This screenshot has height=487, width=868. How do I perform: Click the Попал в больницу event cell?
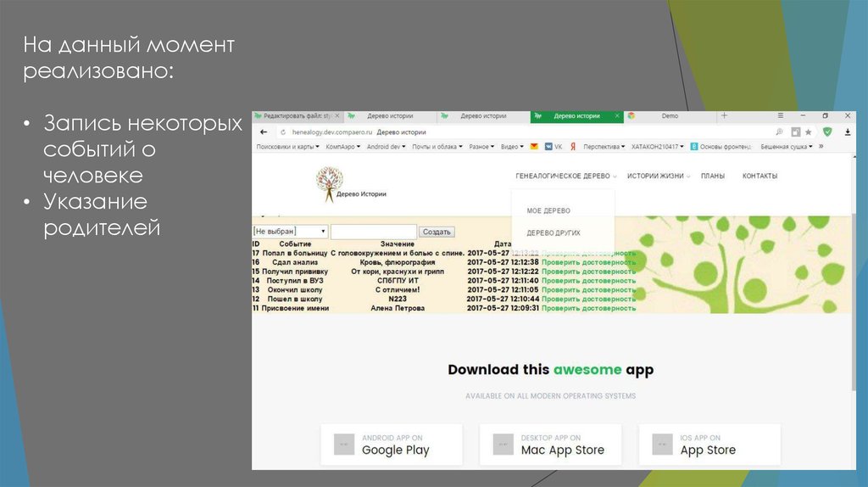click(x=295, y=253)
